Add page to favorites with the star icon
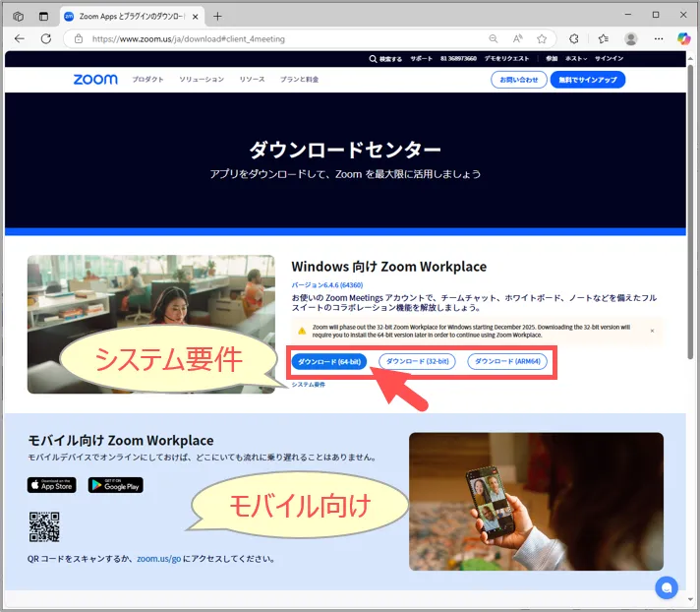Viewport: 700px width, 612px height. pos(542,38)
